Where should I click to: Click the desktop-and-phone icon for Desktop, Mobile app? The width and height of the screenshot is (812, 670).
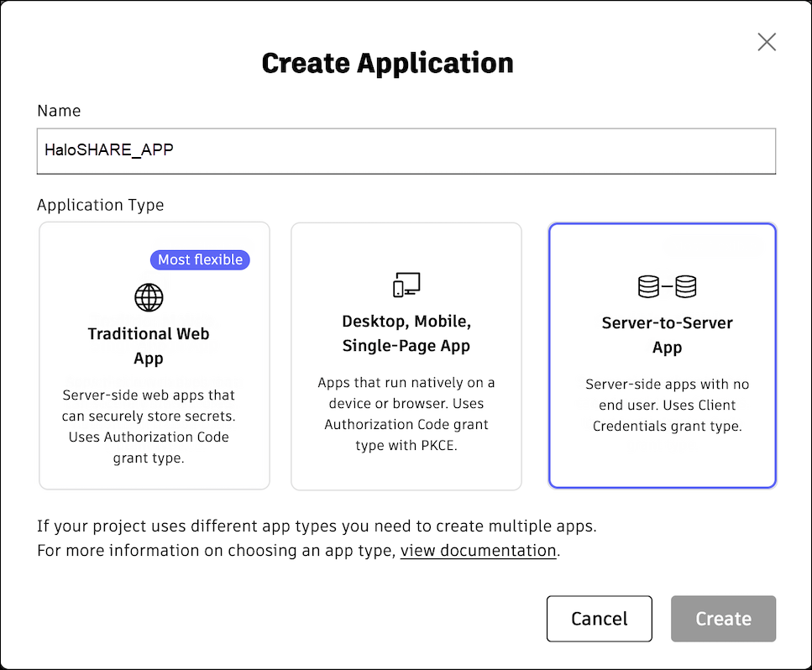[406, 284]
